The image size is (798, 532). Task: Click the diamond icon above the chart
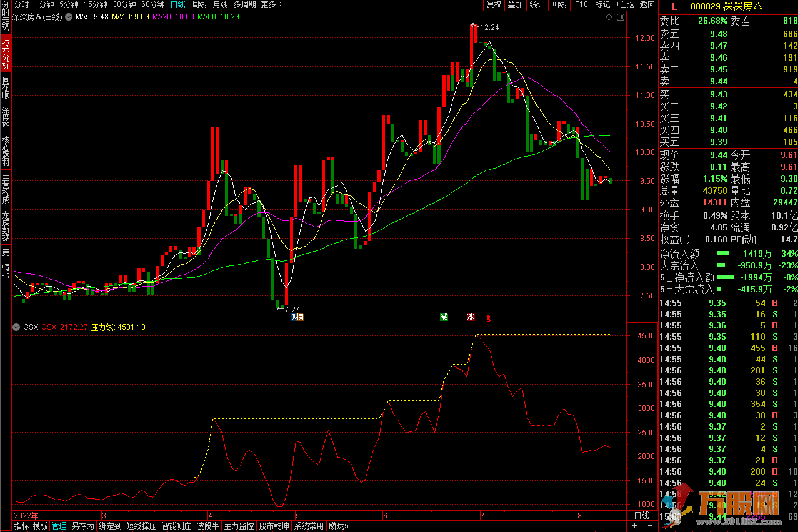click(609, 17)
